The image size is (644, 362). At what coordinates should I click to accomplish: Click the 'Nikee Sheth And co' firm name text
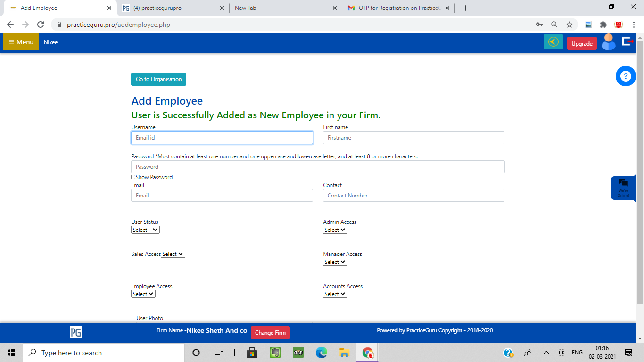(x=216, y=330)
